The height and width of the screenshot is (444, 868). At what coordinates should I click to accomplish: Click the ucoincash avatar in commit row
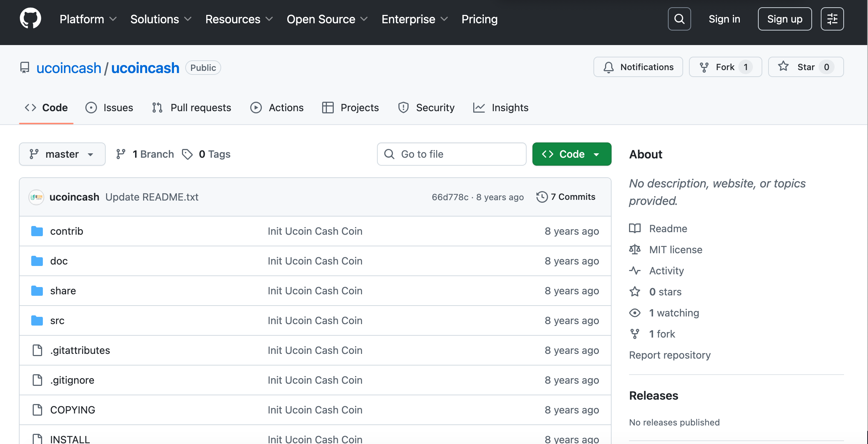click(x=36, y=197)
